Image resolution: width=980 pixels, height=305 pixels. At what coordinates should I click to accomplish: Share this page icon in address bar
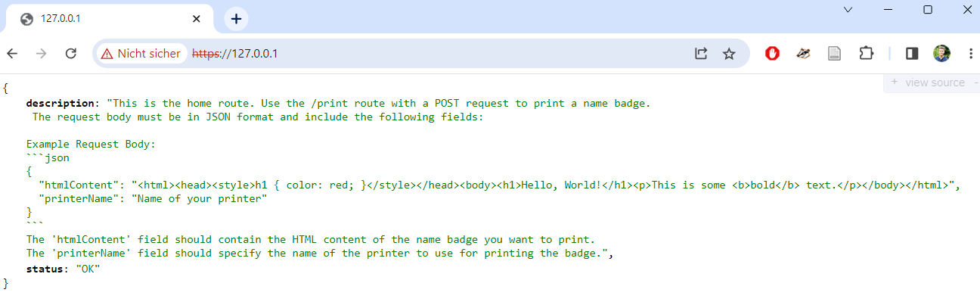pos(701,54)
